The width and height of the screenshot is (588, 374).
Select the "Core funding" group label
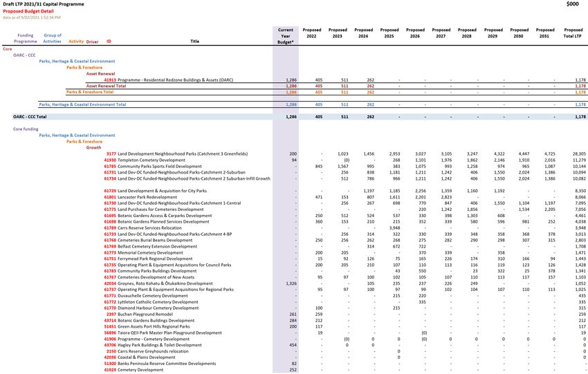(26, 129)
